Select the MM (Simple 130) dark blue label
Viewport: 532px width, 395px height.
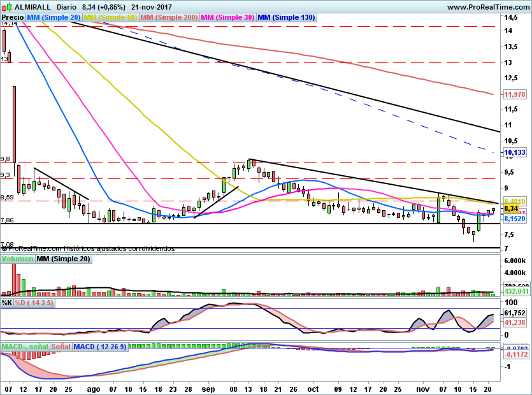286,18
